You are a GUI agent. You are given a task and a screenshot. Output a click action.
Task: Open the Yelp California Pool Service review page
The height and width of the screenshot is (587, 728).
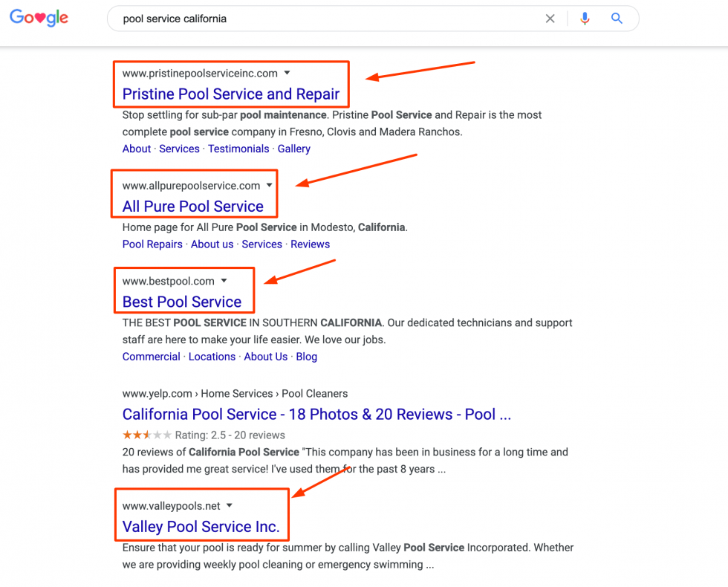click(x=316, y=414)
